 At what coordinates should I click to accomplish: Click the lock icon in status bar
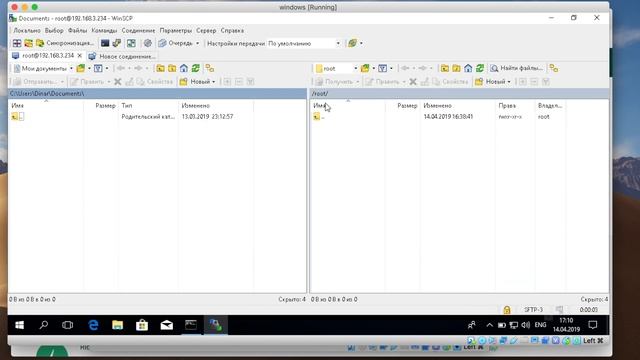[x=507, y=310]
